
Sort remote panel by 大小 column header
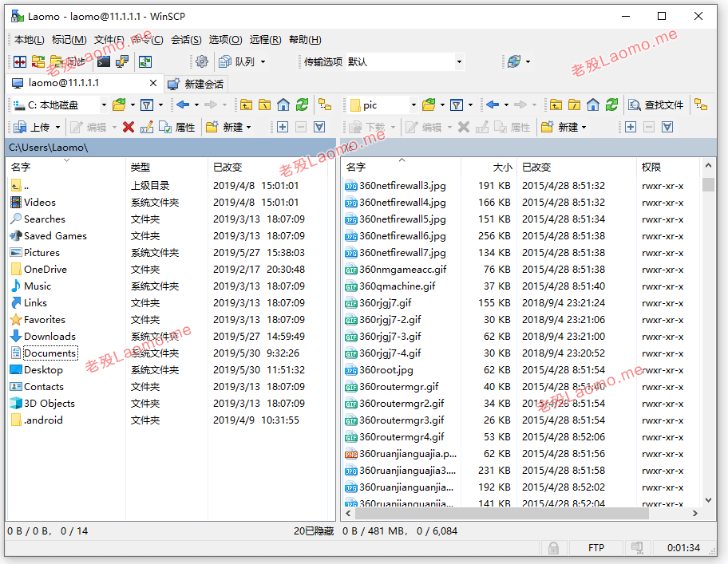(x=489, y=167)
